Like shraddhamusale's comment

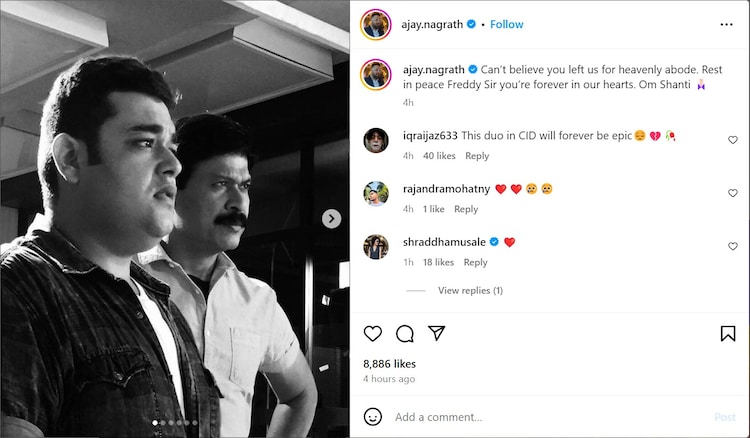(x=733, y=247)
